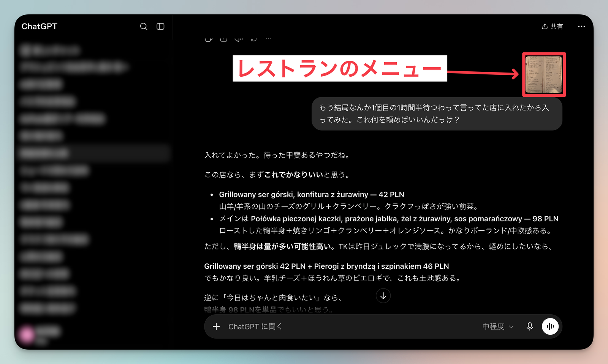Click 'Grillowany ser górski, konfitura z żurawiny — 42 PLN'
This screenshot has width=608, height=364.
coord(312,194)
